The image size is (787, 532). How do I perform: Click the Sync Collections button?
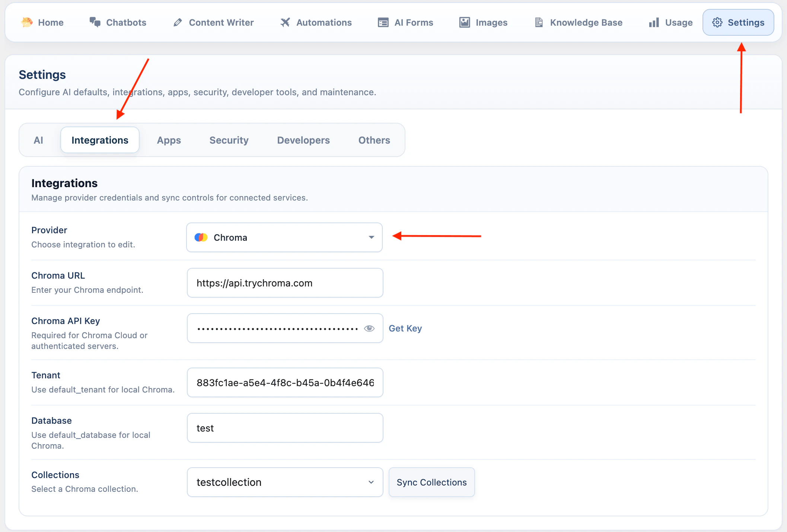[432, 482]
